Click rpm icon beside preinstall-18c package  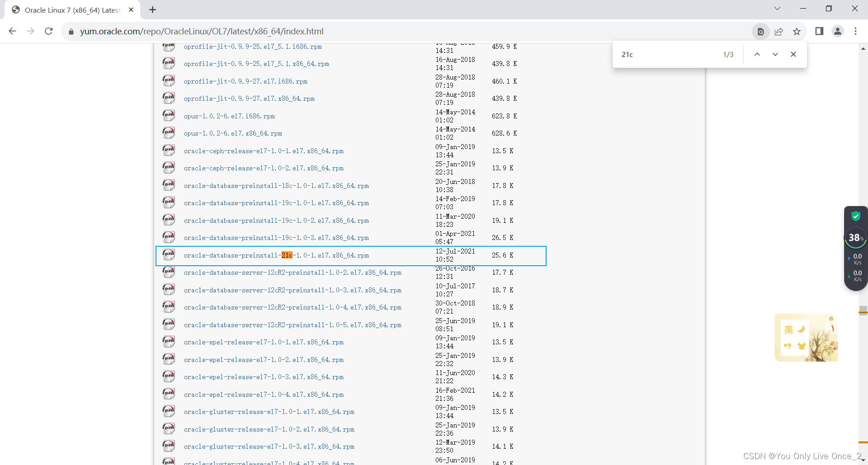[x=169, y=185]
